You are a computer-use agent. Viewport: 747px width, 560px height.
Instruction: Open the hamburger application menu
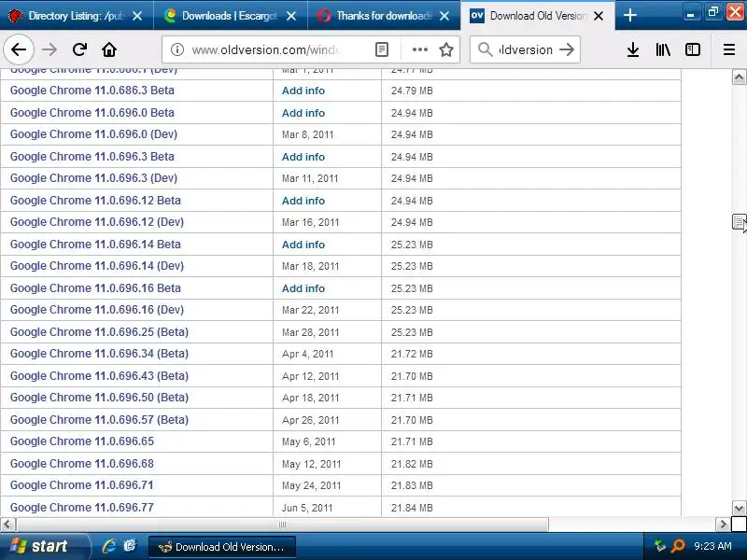coord(729,49)
